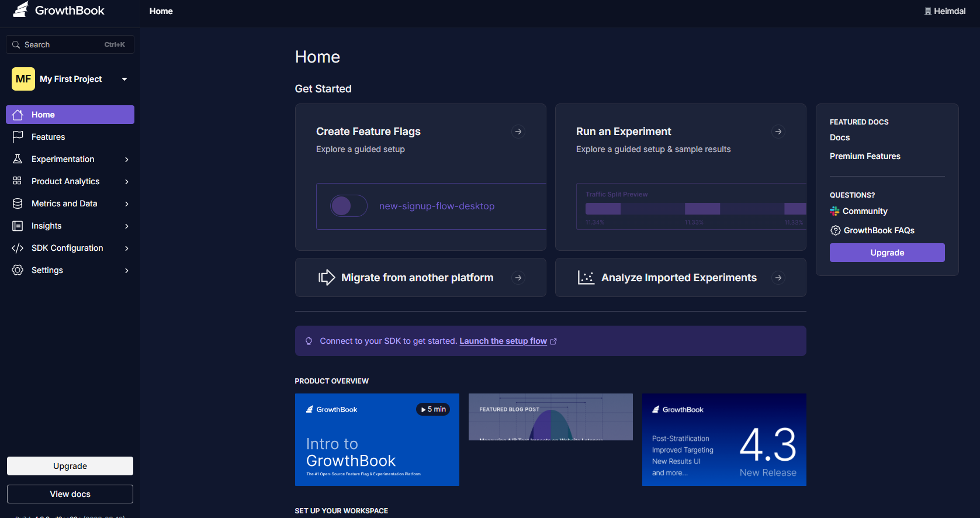Expand the Experimentation submenu chevron

(127, 160)
